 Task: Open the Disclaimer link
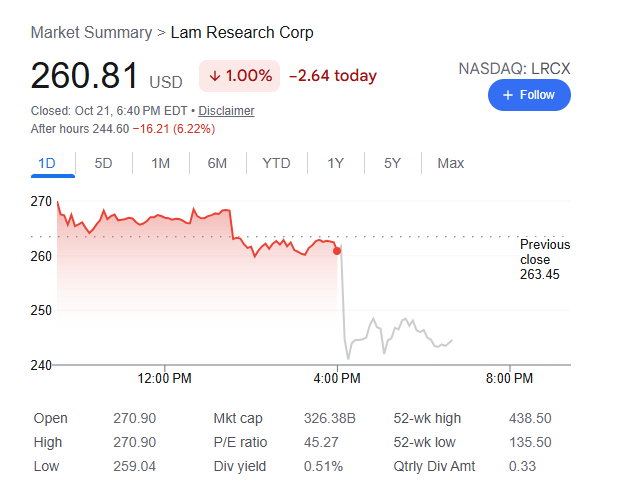pyautogui.click(x=226, y=111)
